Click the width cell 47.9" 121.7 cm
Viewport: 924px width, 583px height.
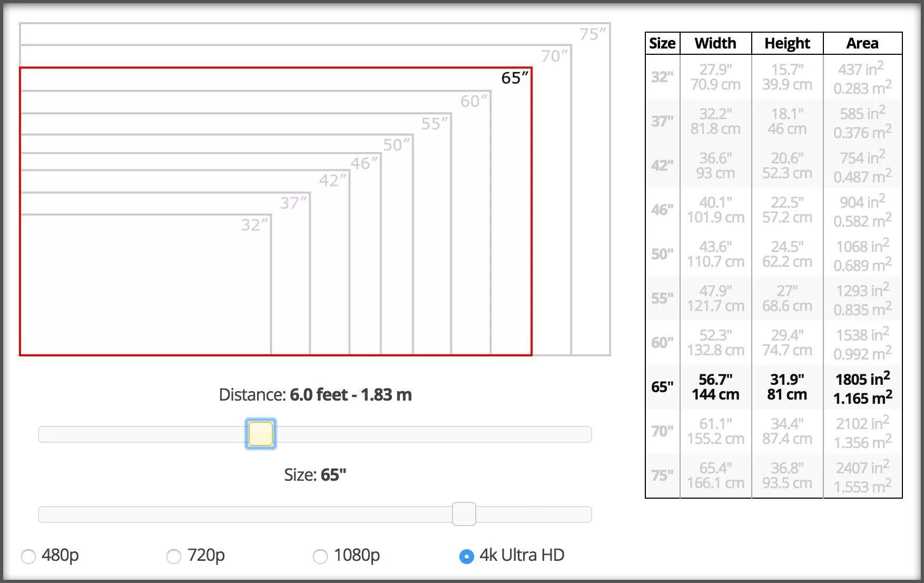pyautogui.click(x=715, y=298)
